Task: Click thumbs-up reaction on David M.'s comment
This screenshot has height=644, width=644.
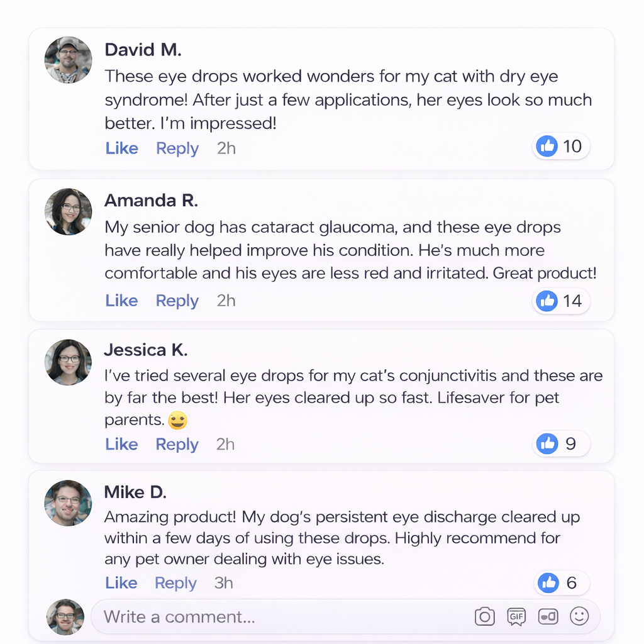Action: click(x=547, y=147)
